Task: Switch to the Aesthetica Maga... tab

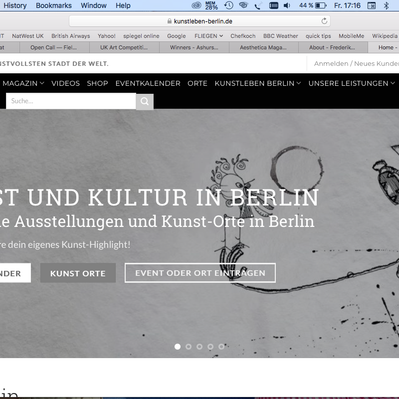Action: click(x=263, y=47)
